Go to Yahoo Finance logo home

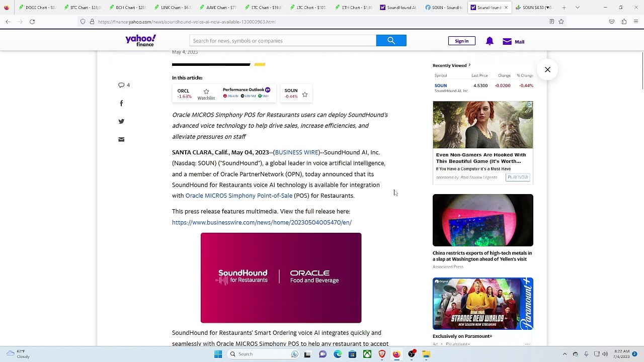coord(141,41)
